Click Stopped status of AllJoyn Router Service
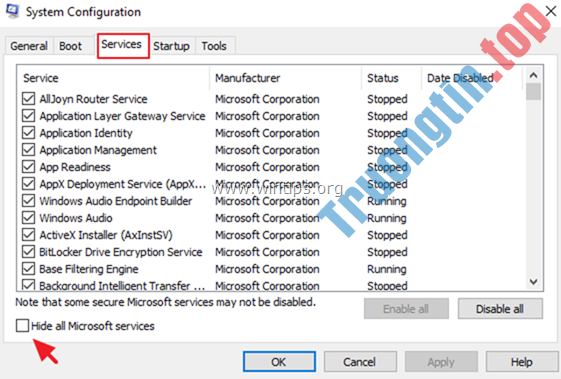Screen dimensions: 561x379 click(x=387, y=99)
